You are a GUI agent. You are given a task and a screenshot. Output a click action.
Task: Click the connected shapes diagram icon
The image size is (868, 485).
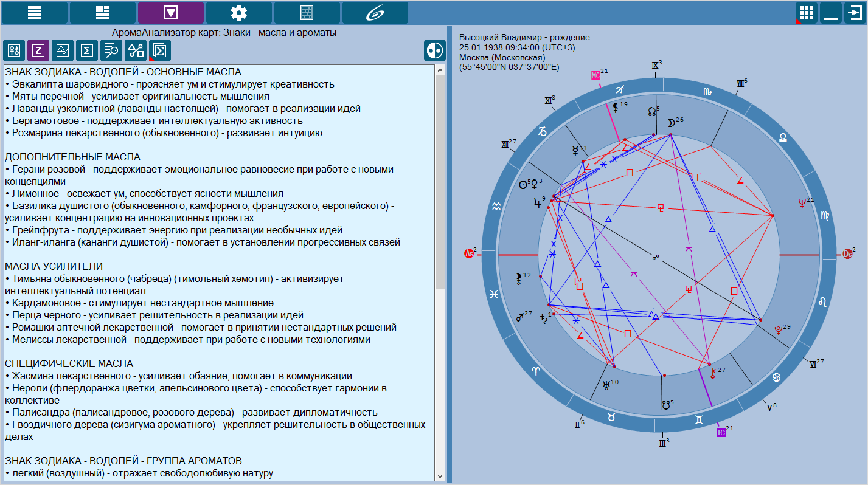pyautogui.click(x=136, y=51)
